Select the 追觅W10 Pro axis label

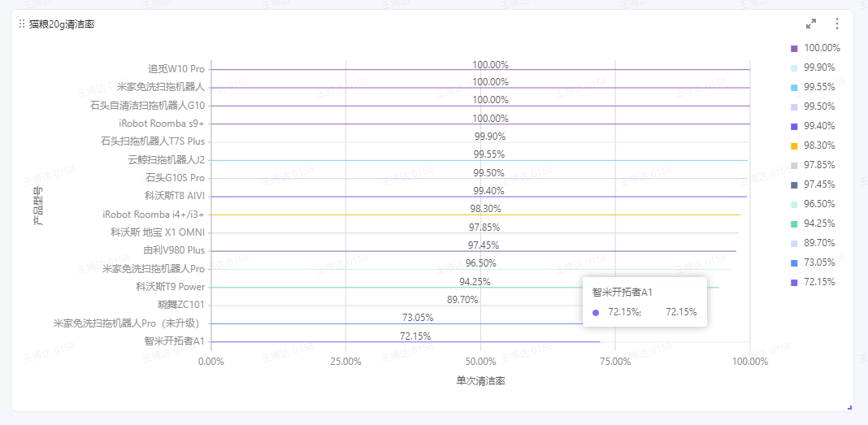point(176,69)
